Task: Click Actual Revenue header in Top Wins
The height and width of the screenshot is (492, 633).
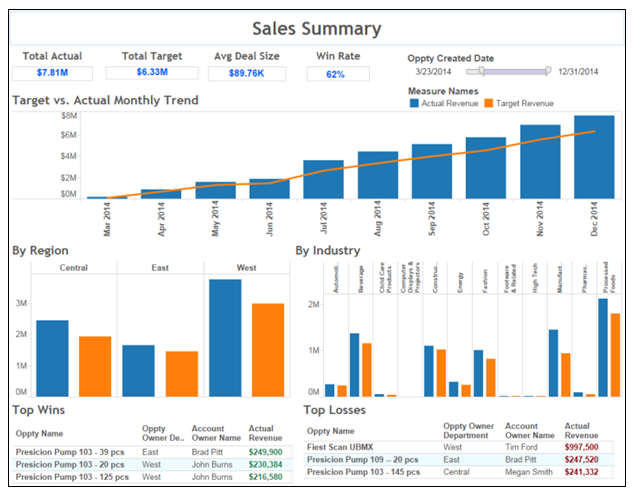Action: (265, 433)
